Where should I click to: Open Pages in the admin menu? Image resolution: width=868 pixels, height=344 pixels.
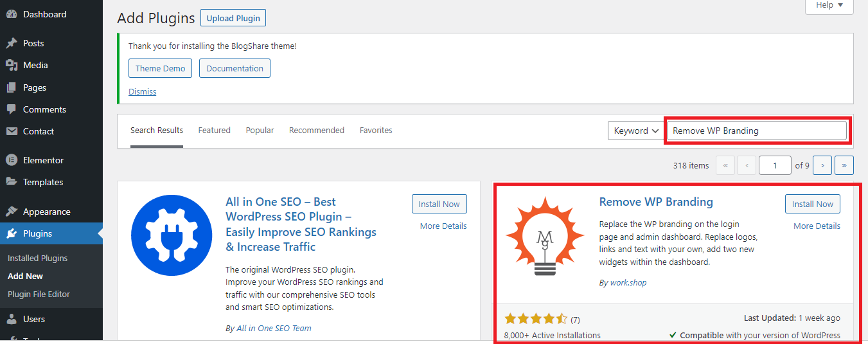click(x=51, y=87)
